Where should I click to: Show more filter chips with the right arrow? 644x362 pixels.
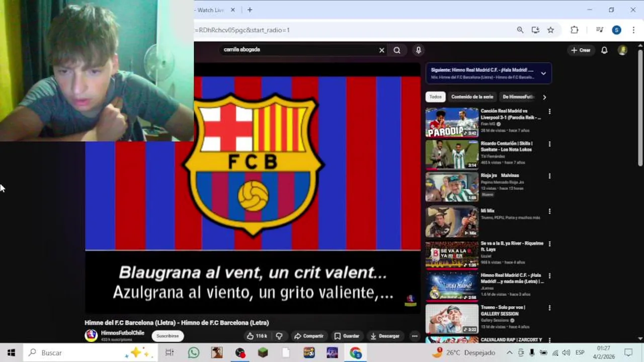click(544, 97)
